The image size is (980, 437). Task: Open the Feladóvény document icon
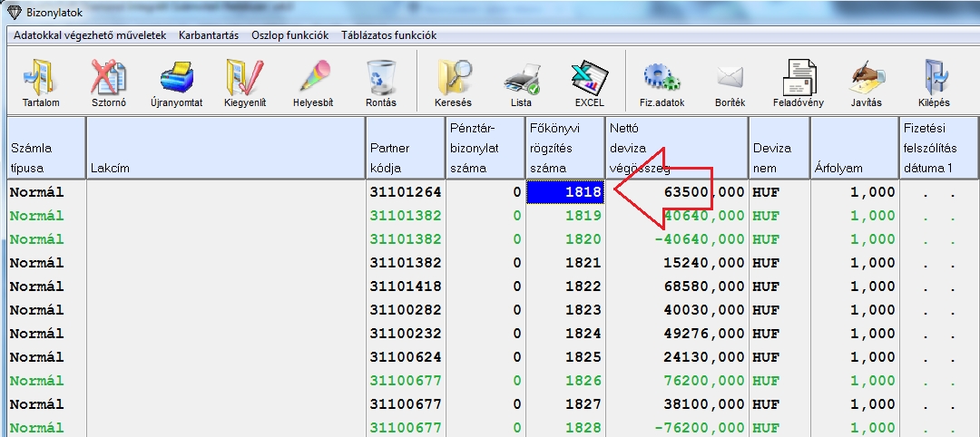[x=798, y=80]
